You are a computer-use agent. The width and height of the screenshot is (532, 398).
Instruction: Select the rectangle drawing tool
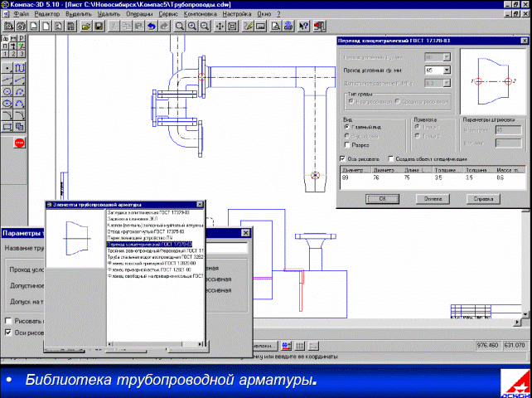click(x=7, y=127)
